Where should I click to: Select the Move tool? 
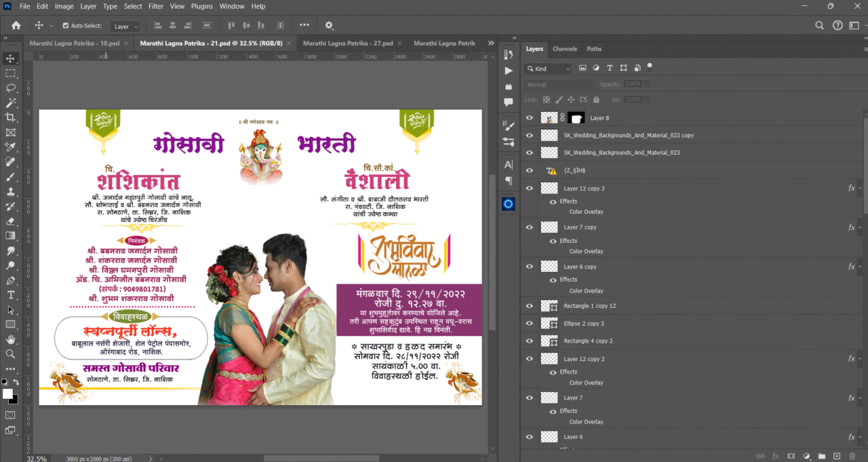click(11, 58)
